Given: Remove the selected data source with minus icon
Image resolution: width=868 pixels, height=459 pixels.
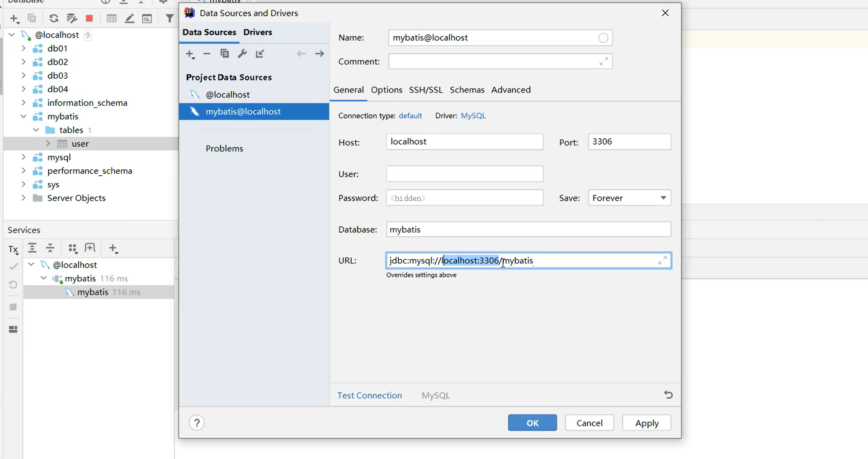Looking at the screenshot, I should pyautogui.click(x=207, y=54).
